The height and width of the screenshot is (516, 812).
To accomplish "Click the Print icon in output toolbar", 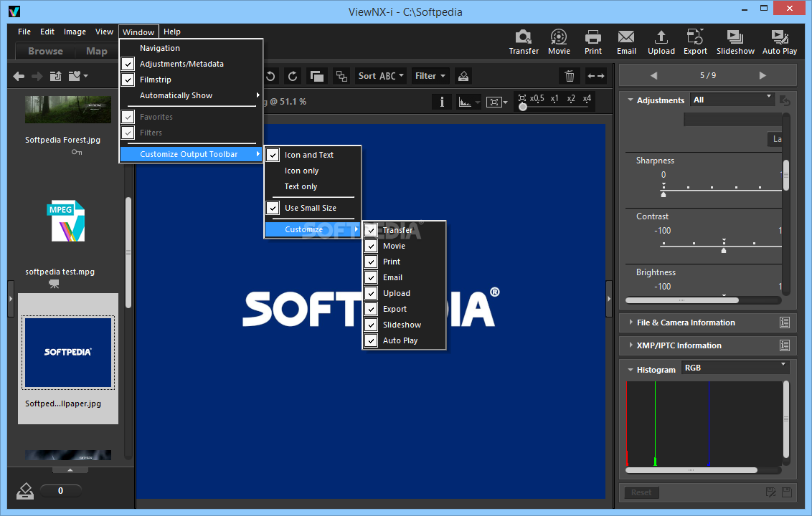I will (593, 37).
